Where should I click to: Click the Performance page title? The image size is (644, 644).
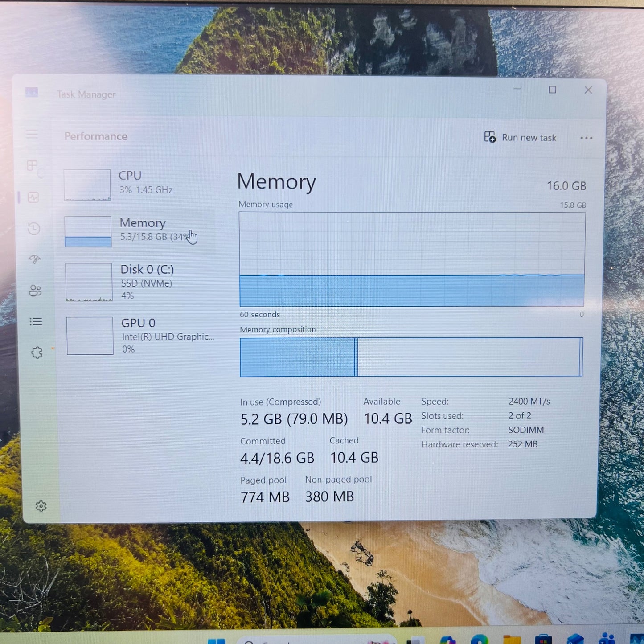click(95, 136)
